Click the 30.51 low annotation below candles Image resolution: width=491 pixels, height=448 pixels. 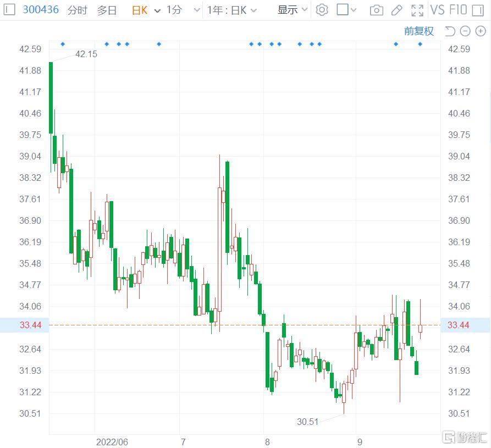coord(307,422)
